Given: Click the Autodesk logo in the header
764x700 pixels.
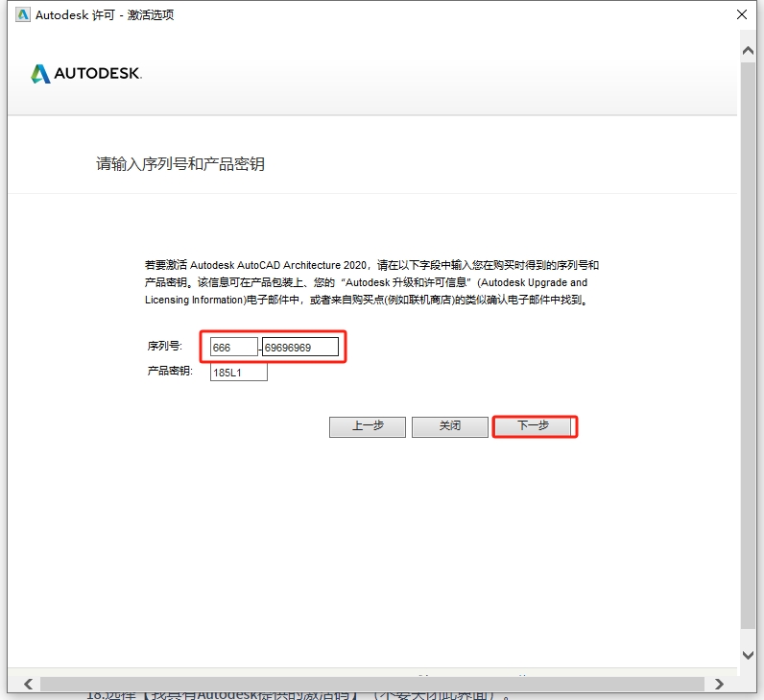Looking at the screenshot, I should point(86,74).
